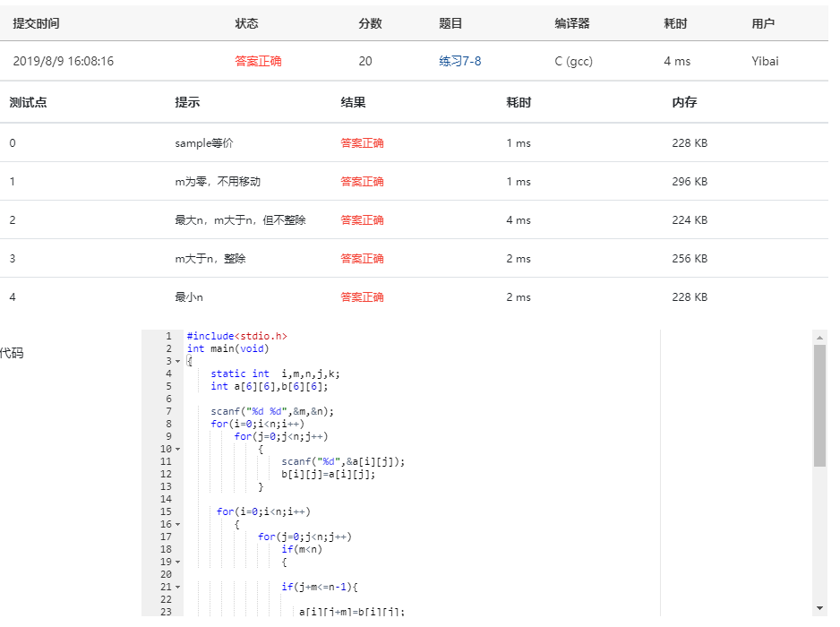Click memory value 256 KB
The width and height of the screenshot is (840, 627).
[690, 259]
